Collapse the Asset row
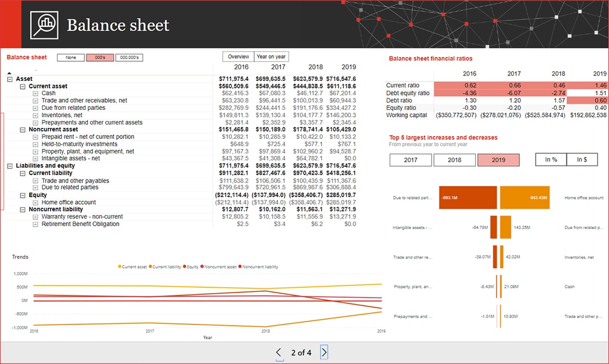The image size is (609, 364). tap(10, 79)
